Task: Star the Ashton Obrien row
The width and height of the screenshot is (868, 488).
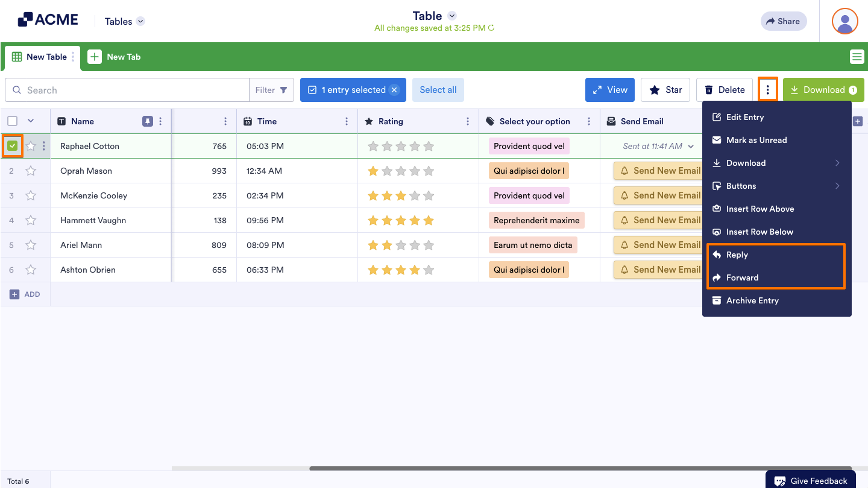Action: (31, 270)
